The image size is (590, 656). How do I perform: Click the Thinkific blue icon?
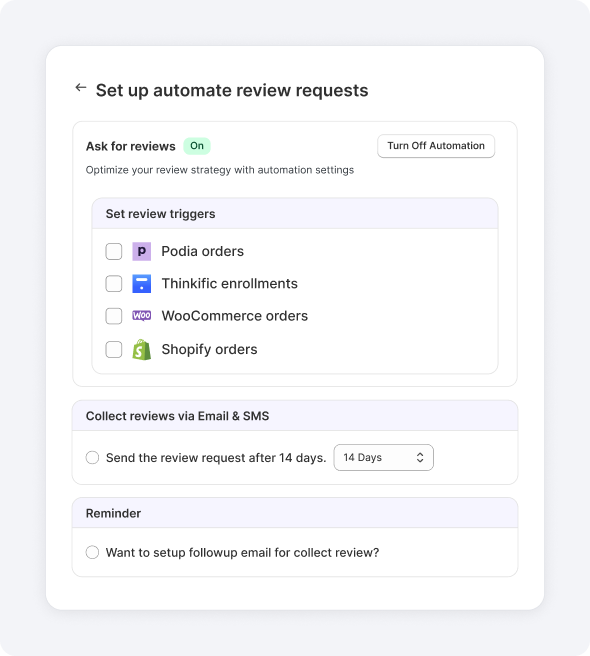point(141,284)
